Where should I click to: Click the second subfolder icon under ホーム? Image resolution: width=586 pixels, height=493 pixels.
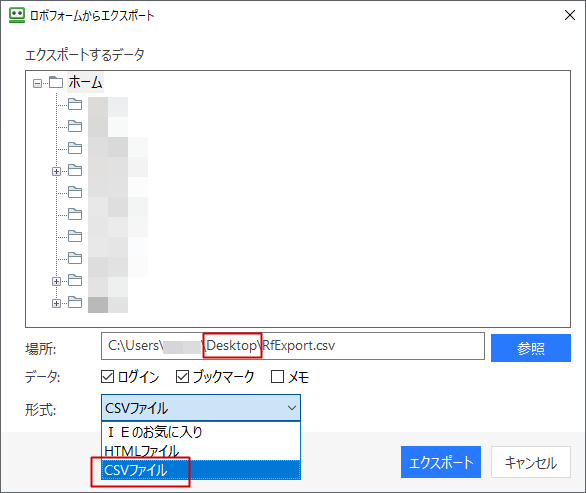coord(75,126)
